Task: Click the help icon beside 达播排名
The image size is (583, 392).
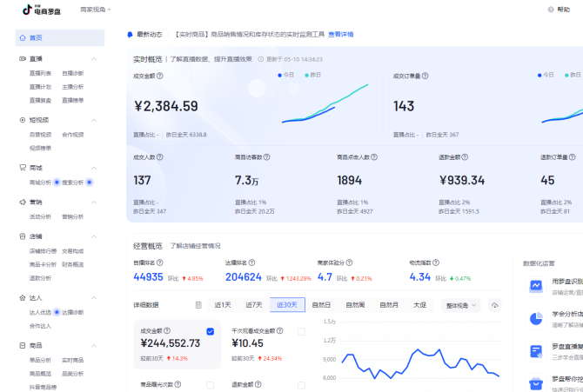Action: tap(251, 262)
